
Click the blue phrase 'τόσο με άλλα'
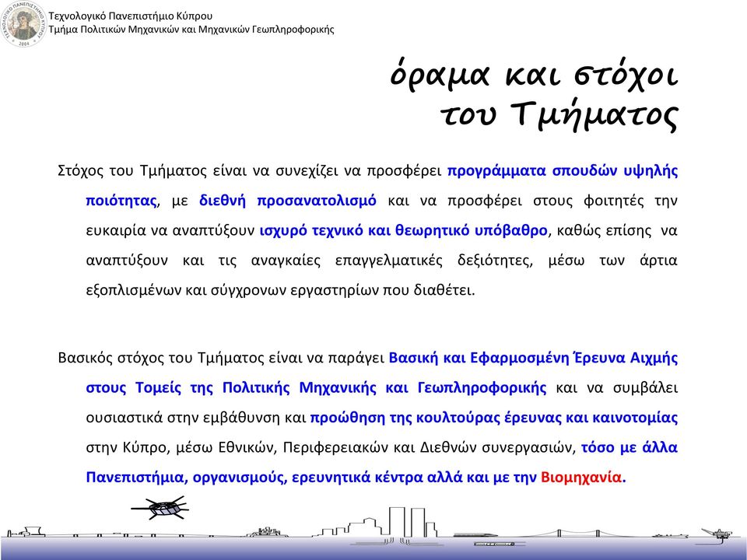coord(630,448)
